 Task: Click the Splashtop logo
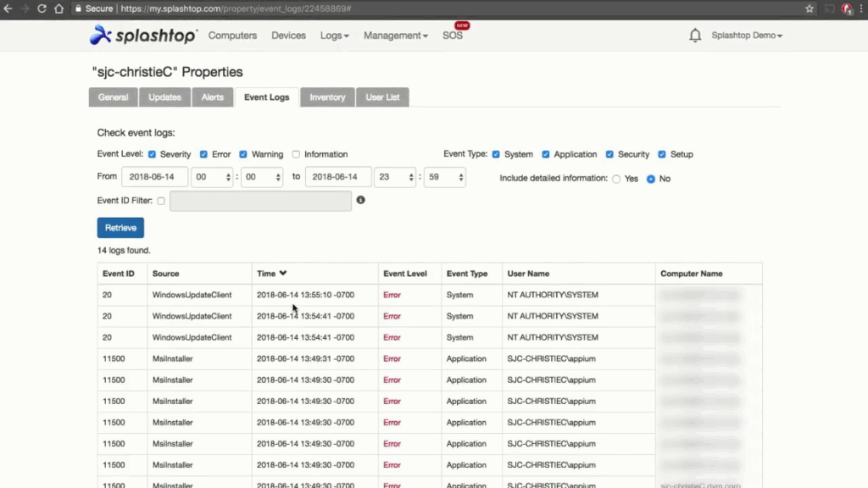(x=143, y=36)
